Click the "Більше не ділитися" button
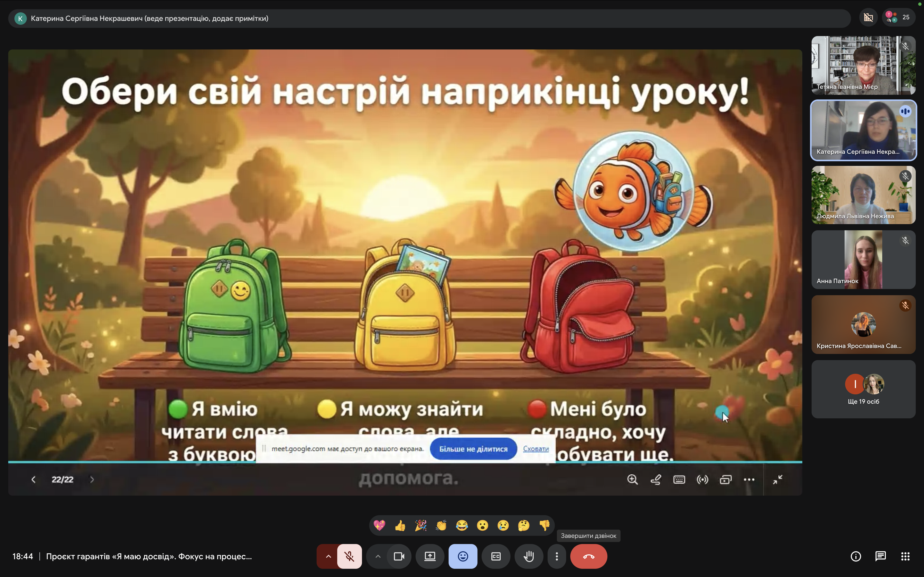This screenshot has height=577, width=924. [x=473, y=449]
